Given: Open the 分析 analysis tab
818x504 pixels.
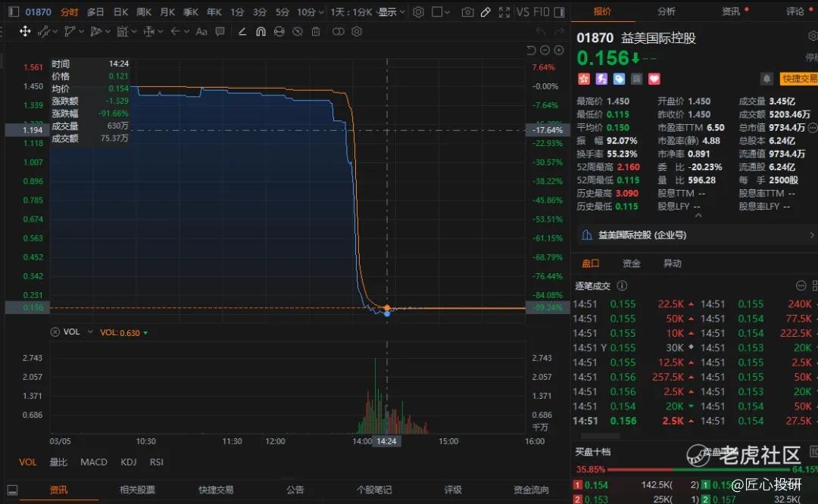Looking at the screenshot, I should click(667, 11).
